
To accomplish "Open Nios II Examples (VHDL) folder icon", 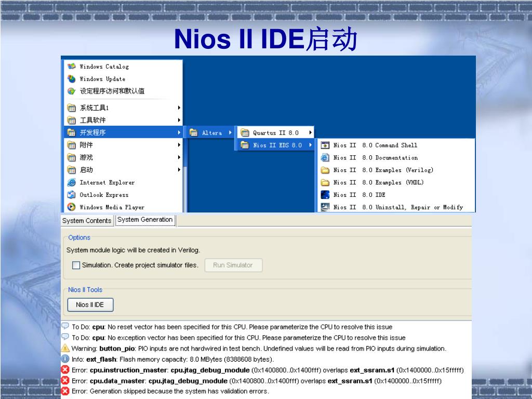I will click(325, 182).
